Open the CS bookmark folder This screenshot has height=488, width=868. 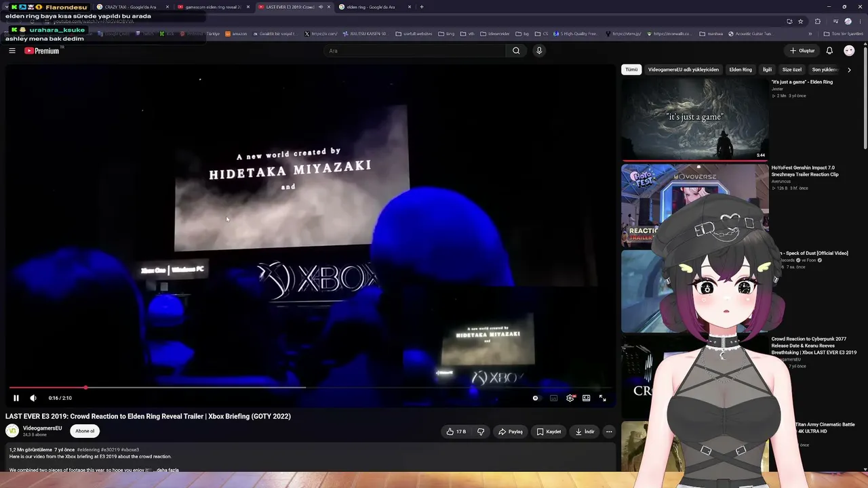(542, 34)
